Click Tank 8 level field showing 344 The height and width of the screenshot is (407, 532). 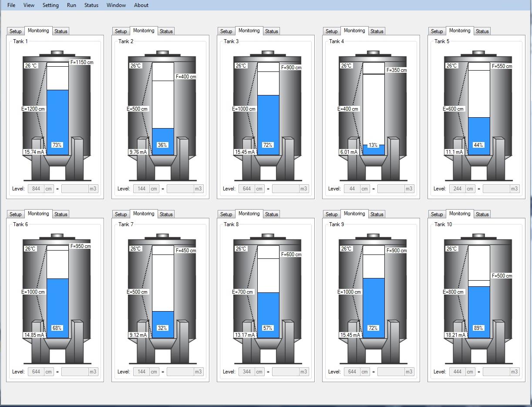(246, 372)
